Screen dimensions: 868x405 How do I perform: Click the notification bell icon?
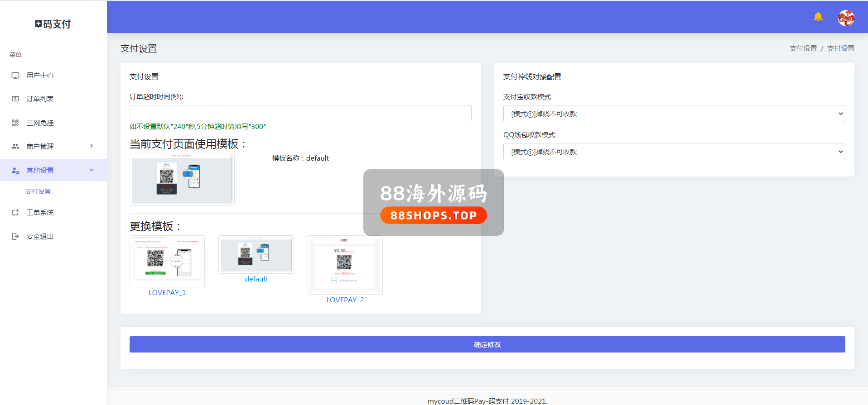tap(818, 17)
